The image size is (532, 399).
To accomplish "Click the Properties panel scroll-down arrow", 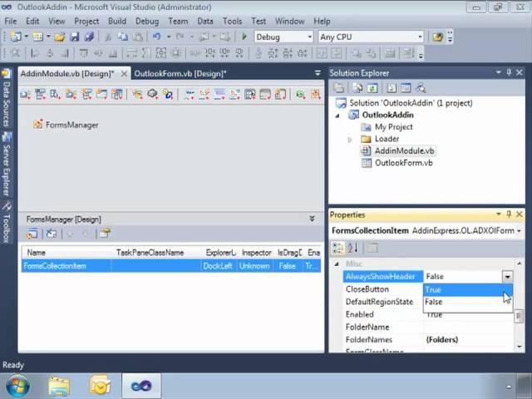I will [x=520, y=347].
